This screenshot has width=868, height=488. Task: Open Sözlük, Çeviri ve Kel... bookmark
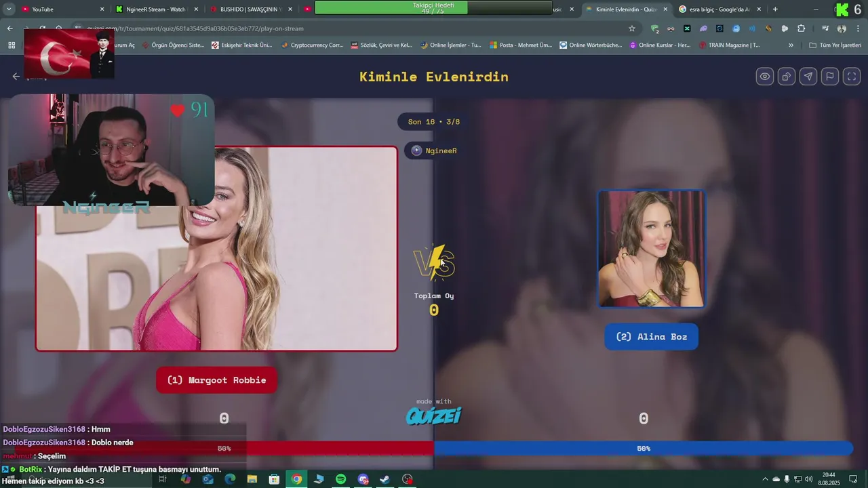pyautogui.click(x=381, y=45)
